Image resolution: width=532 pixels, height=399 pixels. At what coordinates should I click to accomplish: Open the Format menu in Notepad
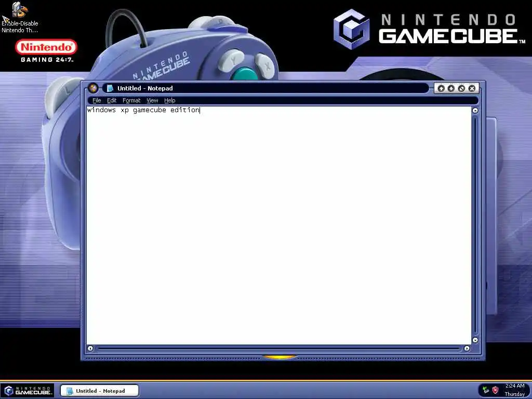(x=131, y=100)
